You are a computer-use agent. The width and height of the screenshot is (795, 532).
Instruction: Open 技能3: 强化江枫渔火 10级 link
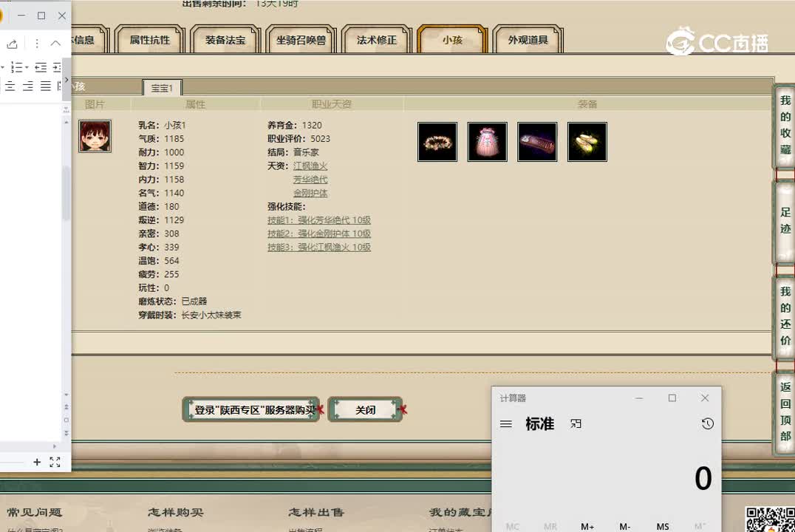(x=319, y=248)
